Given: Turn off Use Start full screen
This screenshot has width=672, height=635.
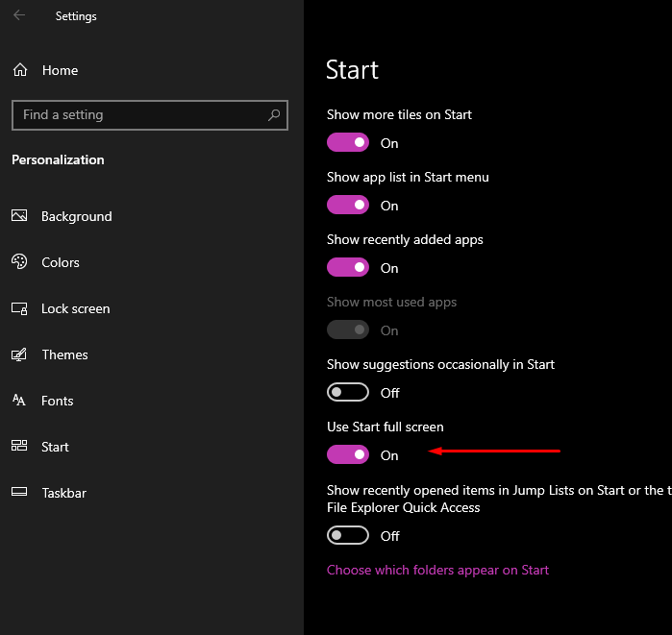Looking at the screenshot, I should [348, 455].
